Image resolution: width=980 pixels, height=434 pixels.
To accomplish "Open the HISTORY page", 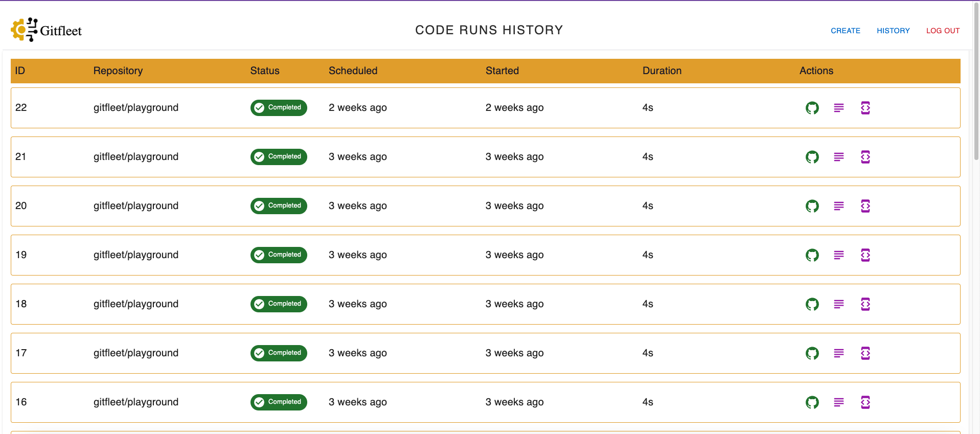I will tap(893, 31).
